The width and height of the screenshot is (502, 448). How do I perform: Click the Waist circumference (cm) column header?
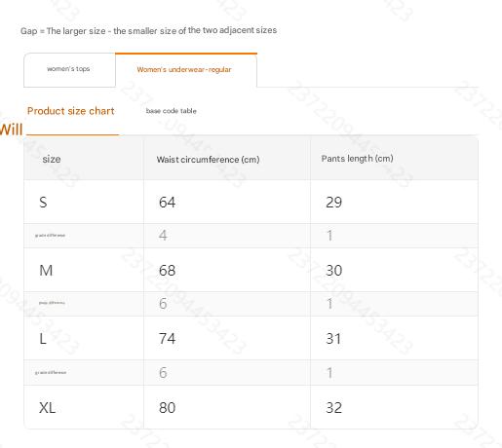(x=208, y=160)
